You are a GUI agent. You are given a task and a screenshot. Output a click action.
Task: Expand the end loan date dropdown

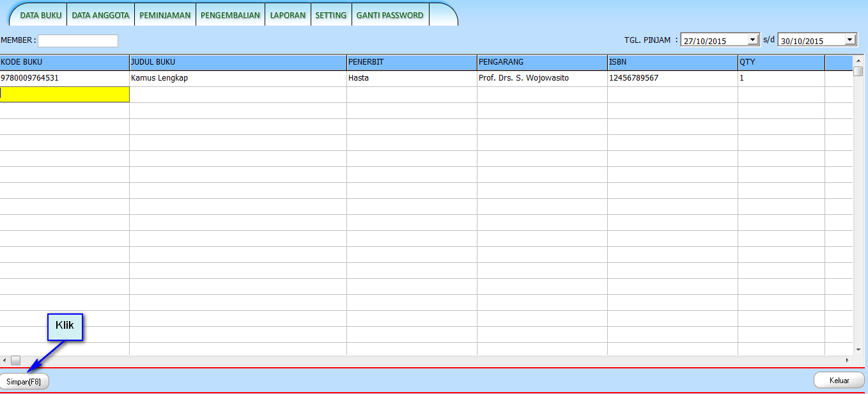point(849,40)
